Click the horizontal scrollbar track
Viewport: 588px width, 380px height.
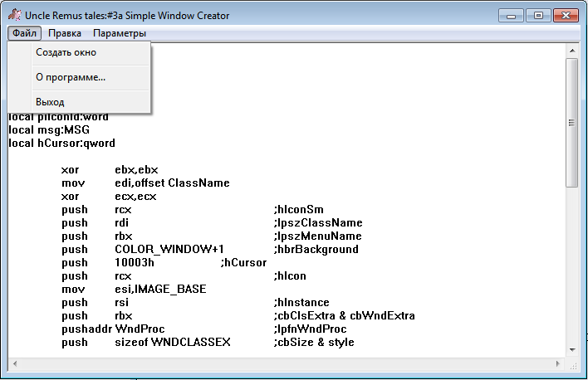click(287, 364)
